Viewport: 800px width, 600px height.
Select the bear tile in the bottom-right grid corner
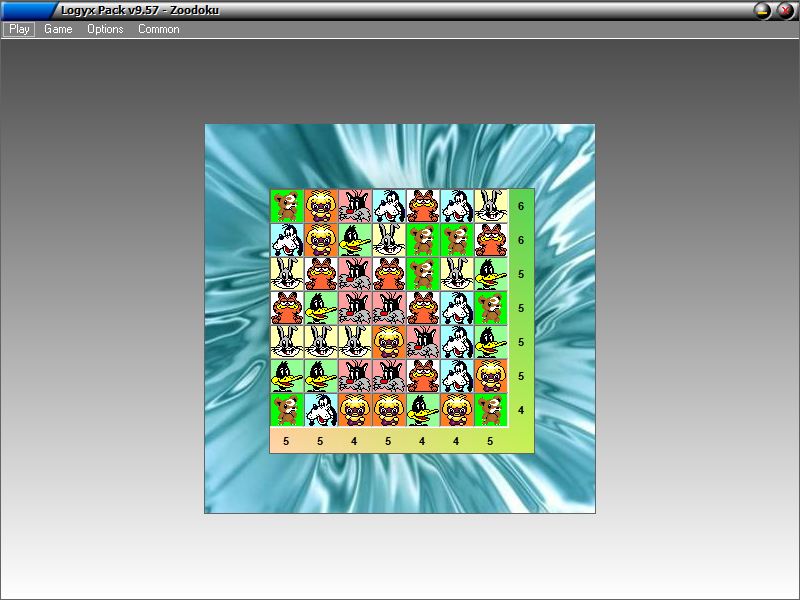click(491, 410)
